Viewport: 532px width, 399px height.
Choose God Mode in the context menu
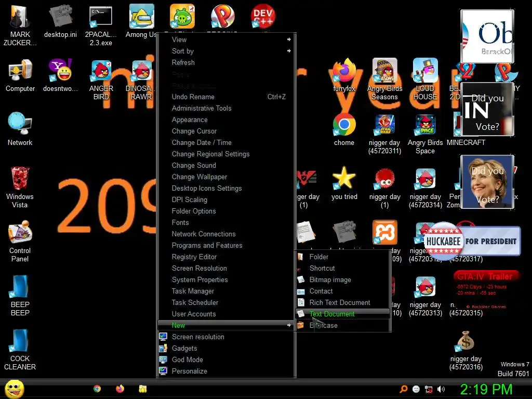pos(226,360)
